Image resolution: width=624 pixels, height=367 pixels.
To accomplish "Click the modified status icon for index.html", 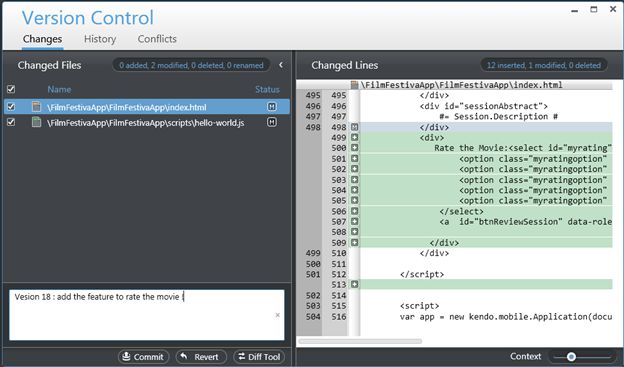I will pos(272,107).
